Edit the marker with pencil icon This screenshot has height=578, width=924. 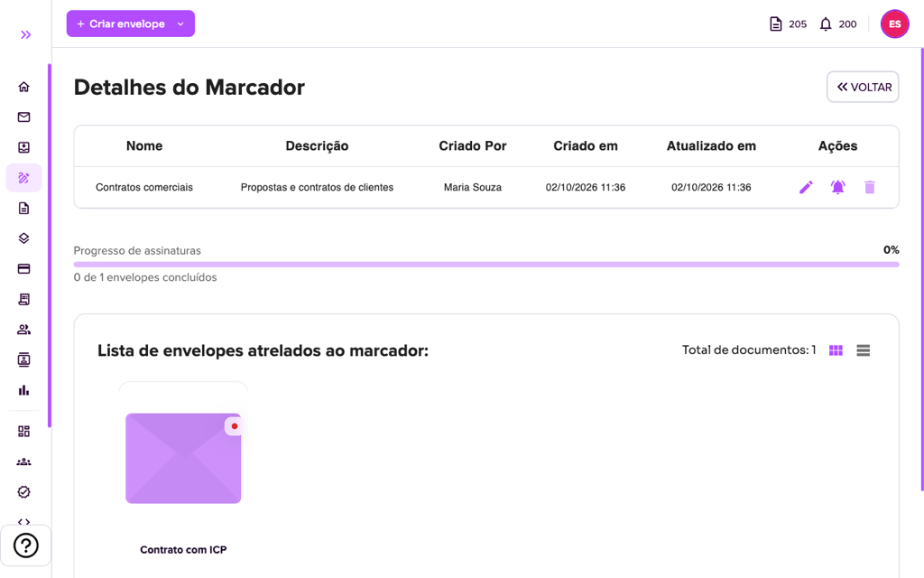tap(806, 187)
